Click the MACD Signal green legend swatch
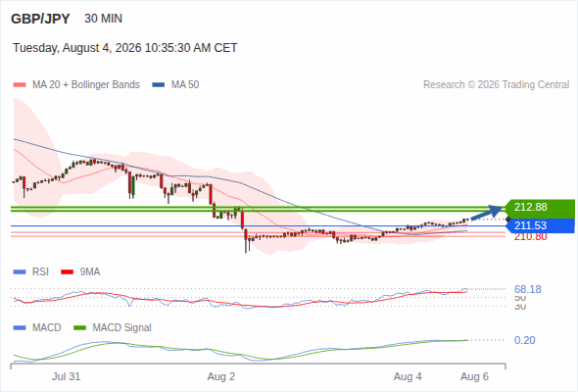The height and width of the screenshot is (392, 578). point(79,328)
